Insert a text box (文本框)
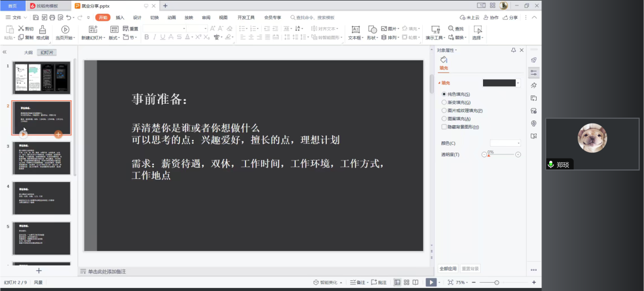Image resolution: width=644 pixels, height=291 pixels. click(x=355, y=29)
